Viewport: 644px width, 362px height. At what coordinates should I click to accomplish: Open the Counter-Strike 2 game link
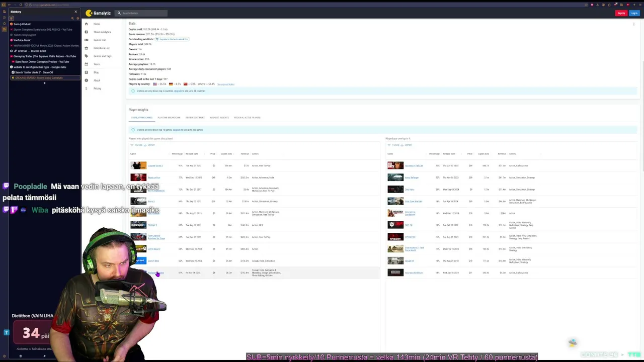[155, 166]
